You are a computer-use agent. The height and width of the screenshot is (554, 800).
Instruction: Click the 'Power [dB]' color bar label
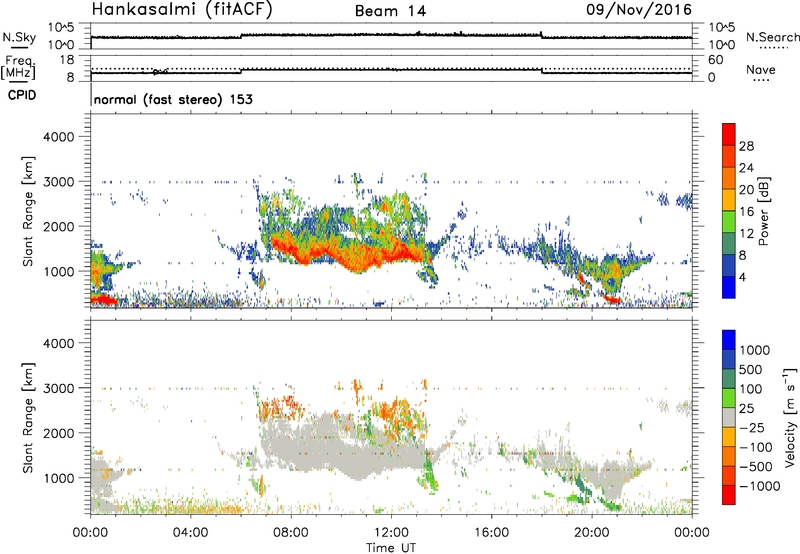[x=763, y=212]
